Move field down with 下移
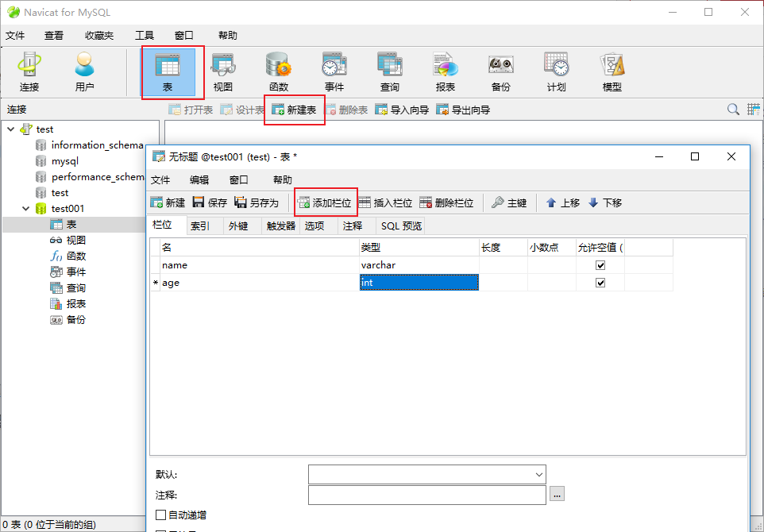 tap(605, 202)
